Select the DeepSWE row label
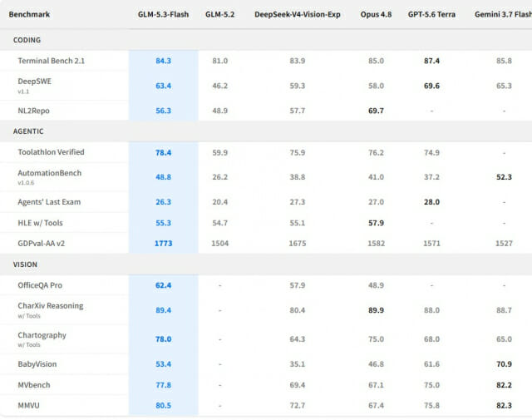The height and width of the screenshot is (420, 532). (35, 82)
